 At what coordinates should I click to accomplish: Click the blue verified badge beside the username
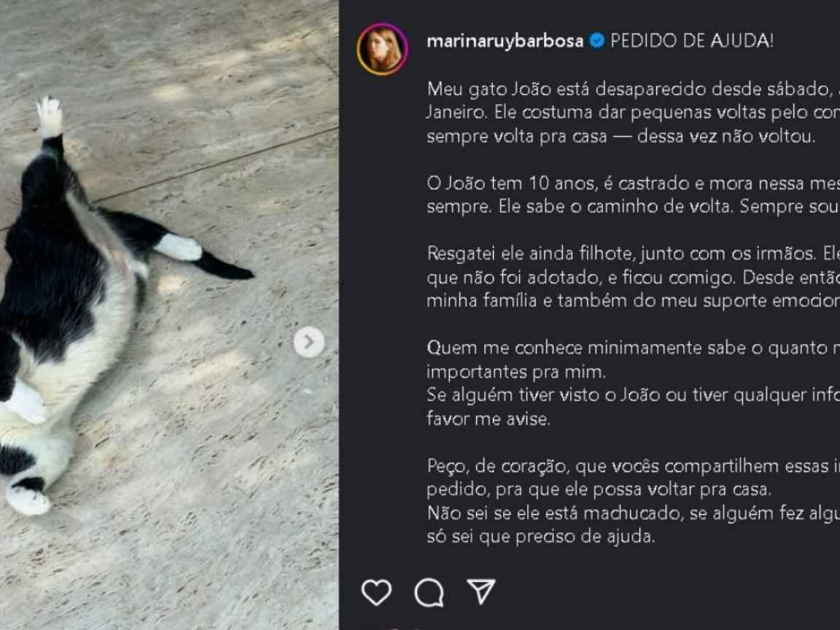click(x=596, y=41)
